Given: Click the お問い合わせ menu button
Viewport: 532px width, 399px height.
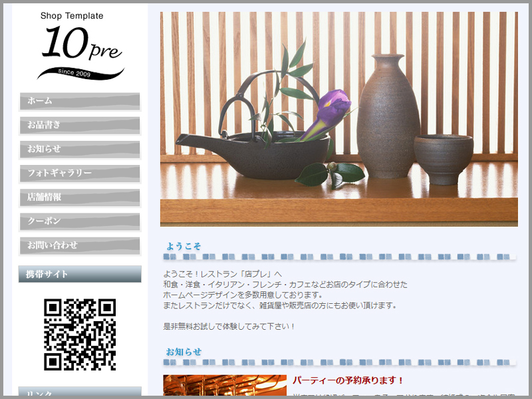Looking at the screenshot, I should pyautogui.click(x=80, y=245).
